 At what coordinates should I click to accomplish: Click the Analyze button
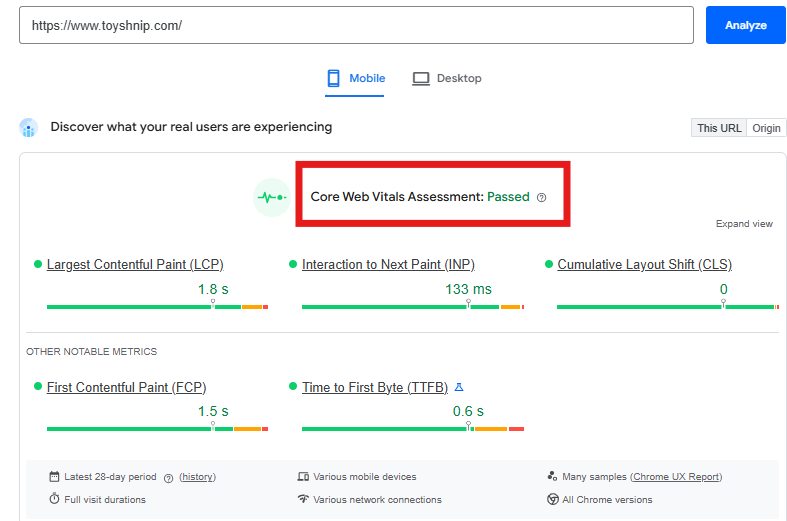(x=745, y=25)
